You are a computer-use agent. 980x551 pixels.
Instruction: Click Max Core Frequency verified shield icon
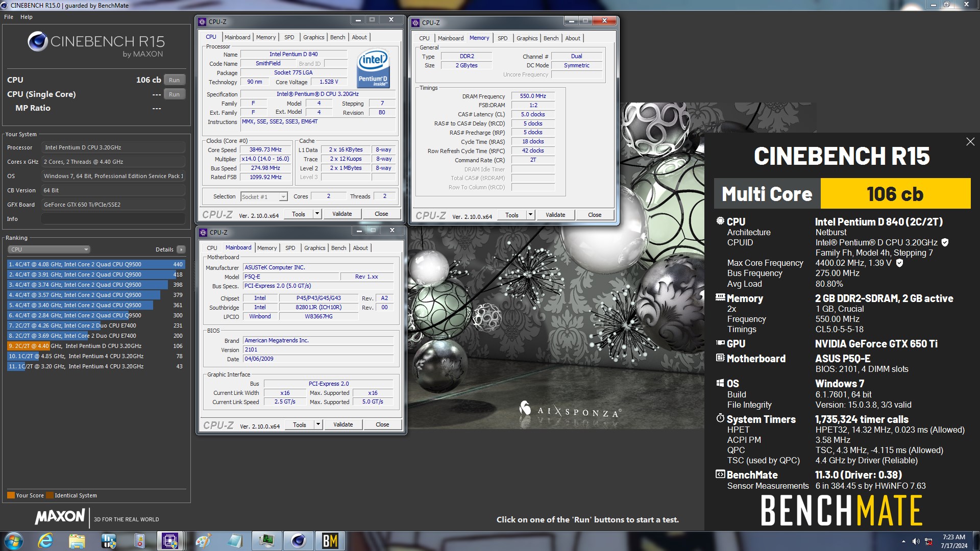pyautogui.click(x=899, y=263)
